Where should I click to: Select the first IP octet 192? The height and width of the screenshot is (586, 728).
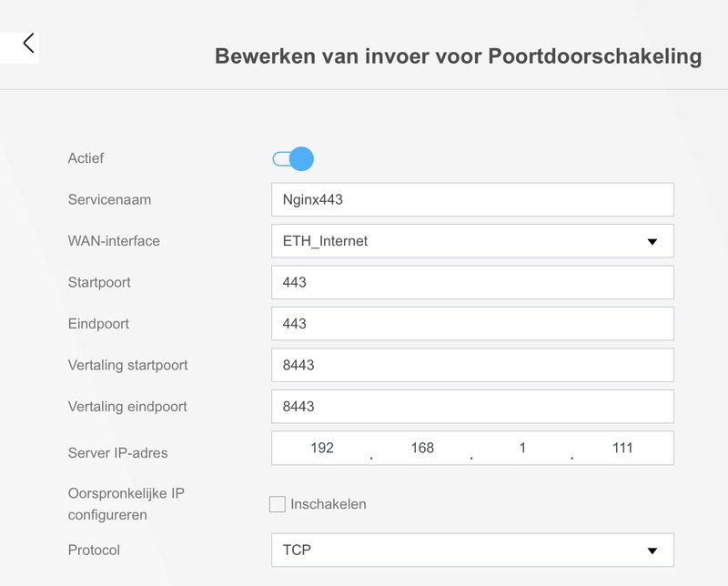click(321, 448)
